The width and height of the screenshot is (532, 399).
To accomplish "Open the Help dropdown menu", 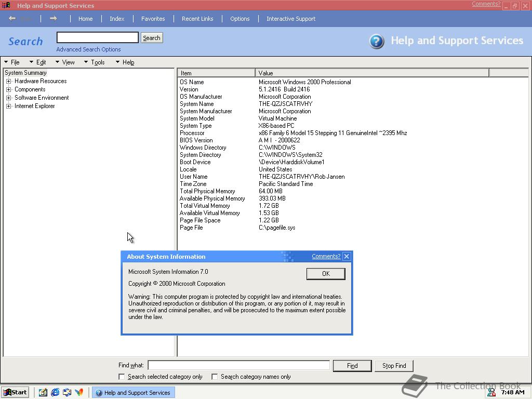I will point(125,62).
